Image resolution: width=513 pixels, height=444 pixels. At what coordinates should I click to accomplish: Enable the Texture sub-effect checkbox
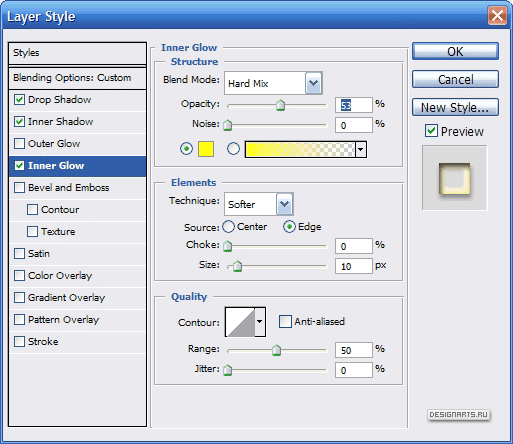click(32, 231)
